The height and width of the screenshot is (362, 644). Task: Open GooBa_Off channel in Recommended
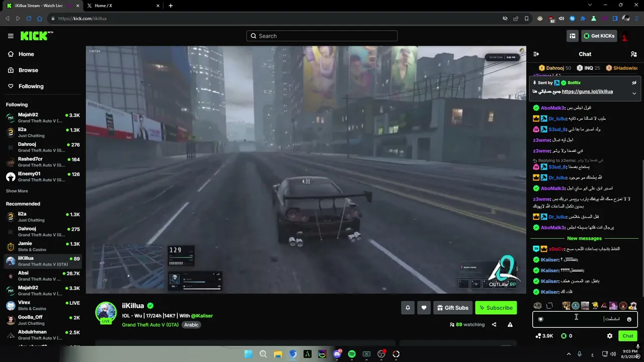43,320
